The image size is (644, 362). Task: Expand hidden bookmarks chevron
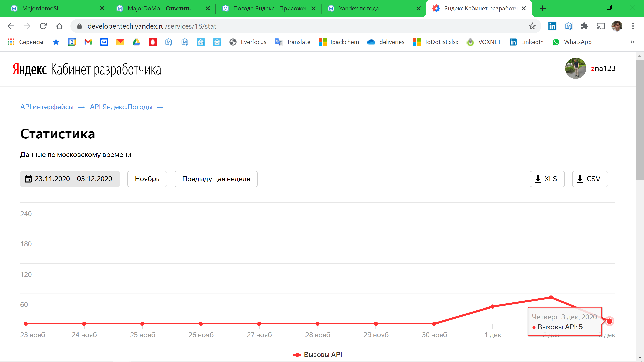coord(632,42)
